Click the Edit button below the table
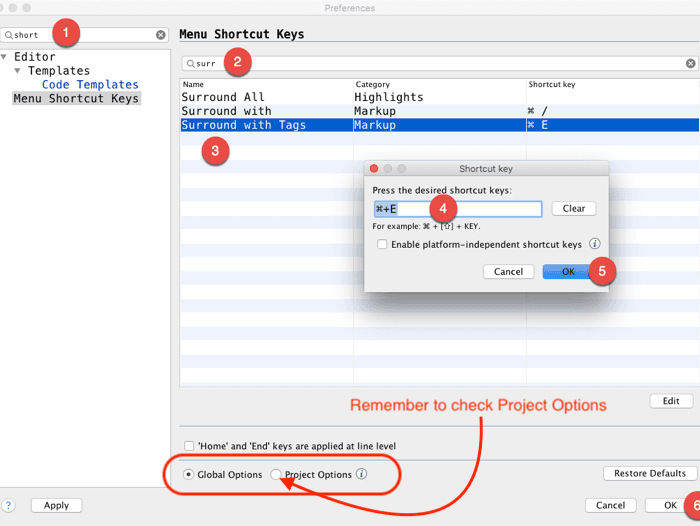The image size is (700, 526). (670, 401)
